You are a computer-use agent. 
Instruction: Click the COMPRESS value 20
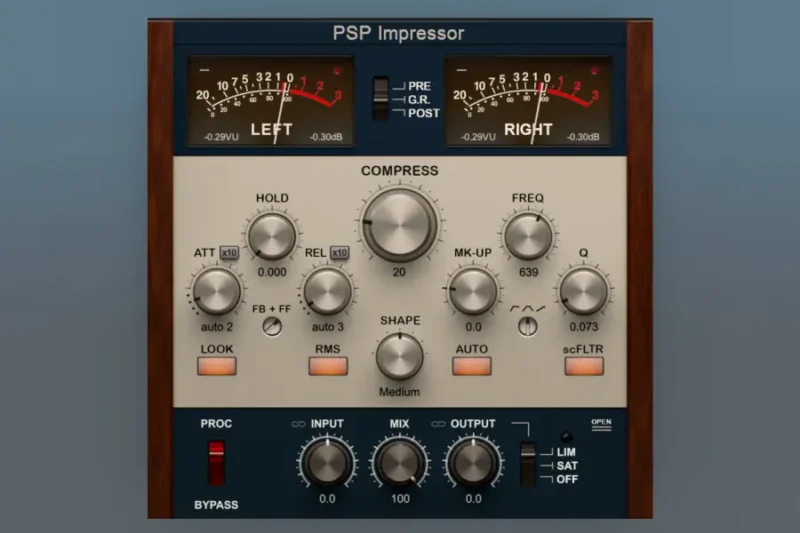[x=399, y=272]
